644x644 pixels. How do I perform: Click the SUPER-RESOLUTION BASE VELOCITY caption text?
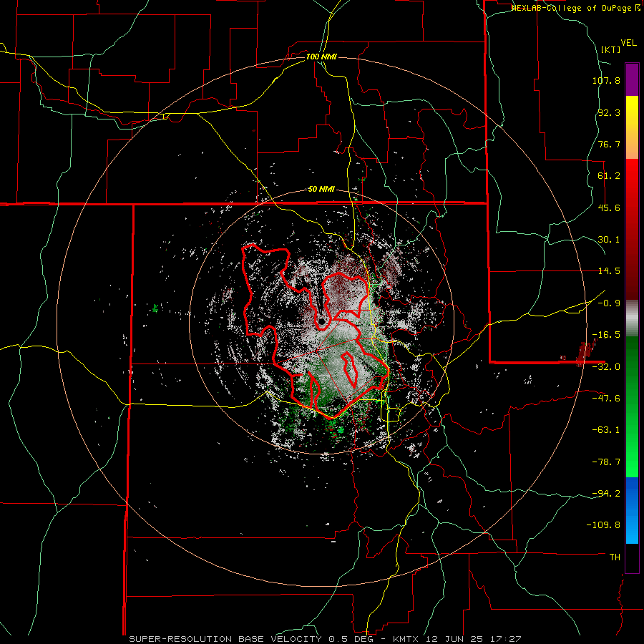point(227,639)
